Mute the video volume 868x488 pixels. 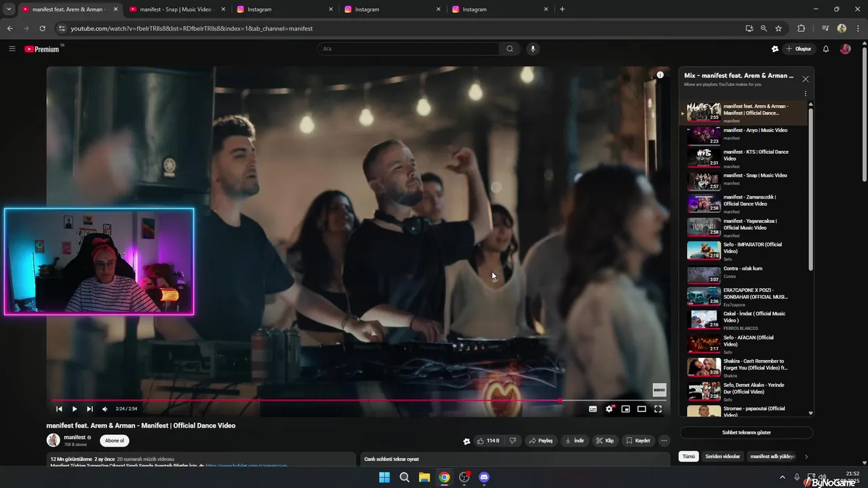click(104, 409)
